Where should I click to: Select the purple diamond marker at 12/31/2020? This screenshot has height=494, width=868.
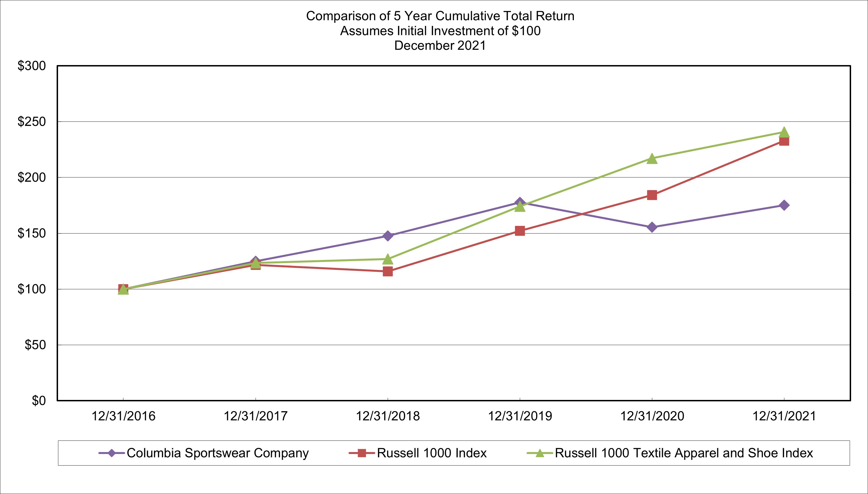coord(652,227)
